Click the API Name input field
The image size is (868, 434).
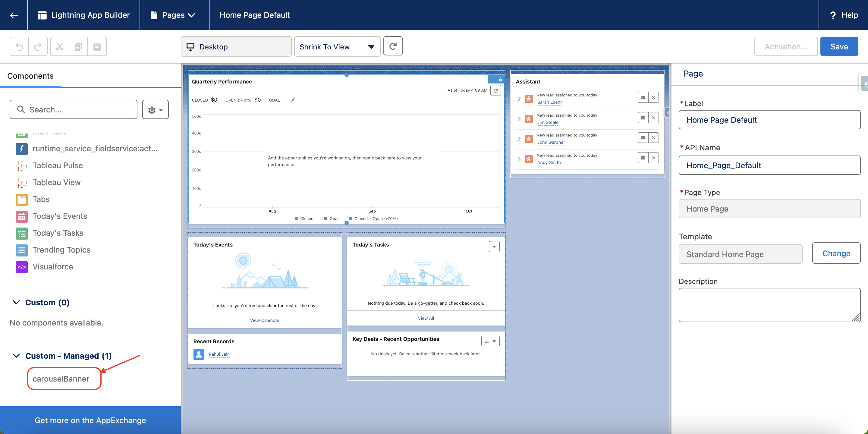click(769, 165)
